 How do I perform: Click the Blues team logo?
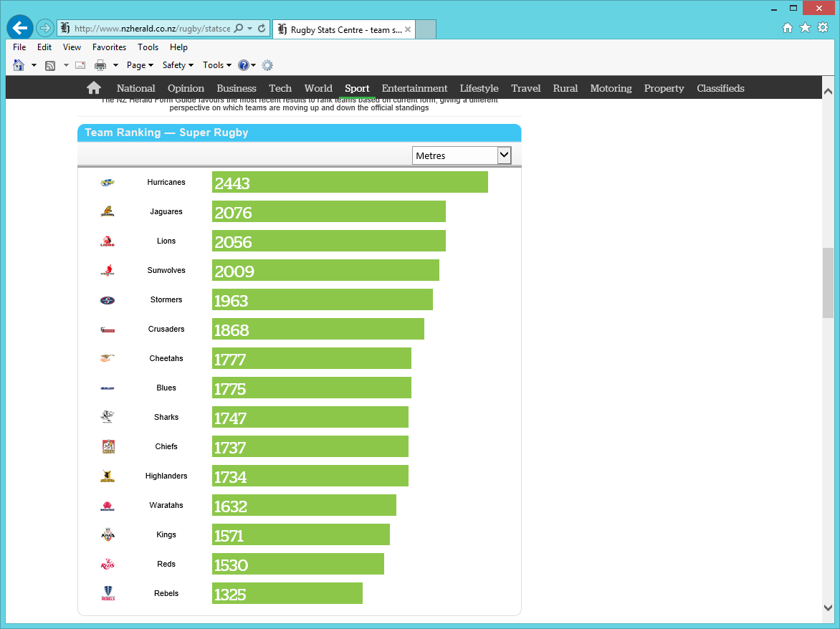coord(107,388)
